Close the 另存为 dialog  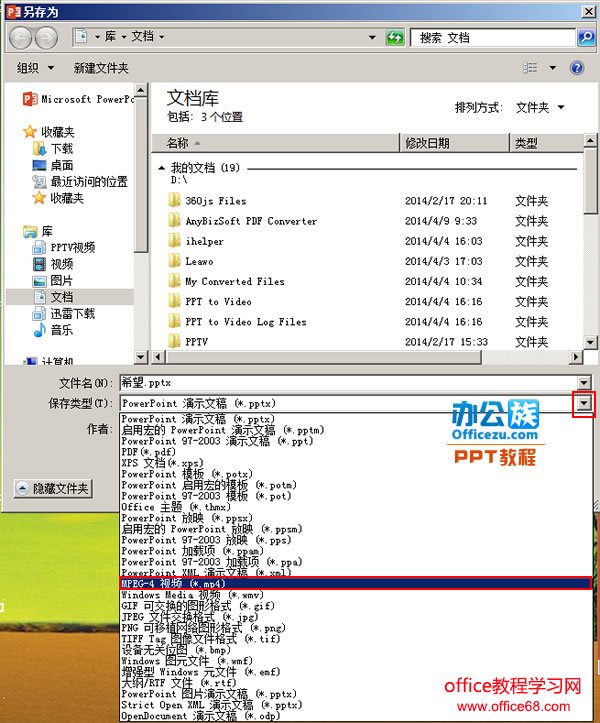click(x=589, y=12)
